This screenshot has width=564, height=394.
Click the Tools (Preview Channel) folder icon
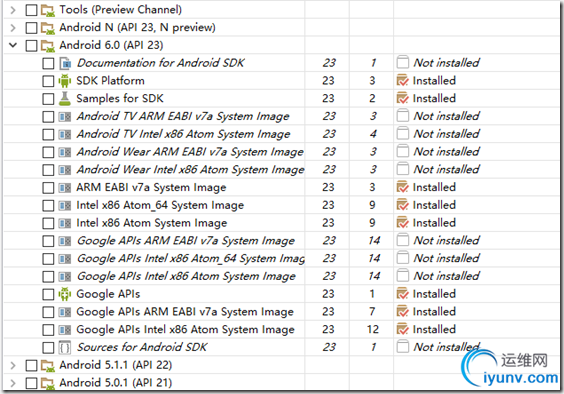coord(48,10)
